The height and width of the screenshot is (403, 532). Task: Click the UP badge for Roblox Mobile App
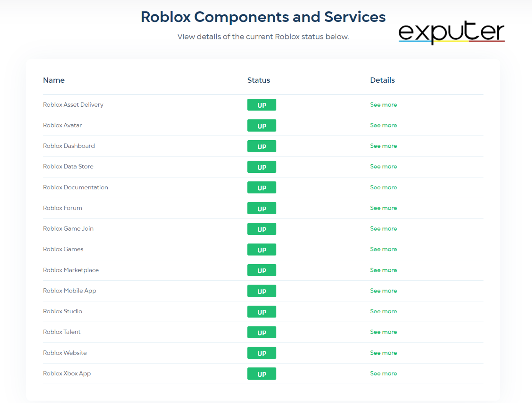(x=261, y=291)
